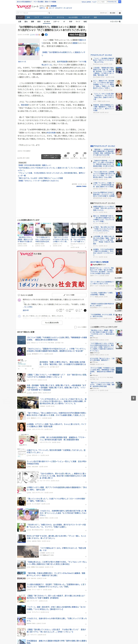Click 共感した smiley reaction on first comment
Viewport: 138px width, 644px height.
pos(60,310)
